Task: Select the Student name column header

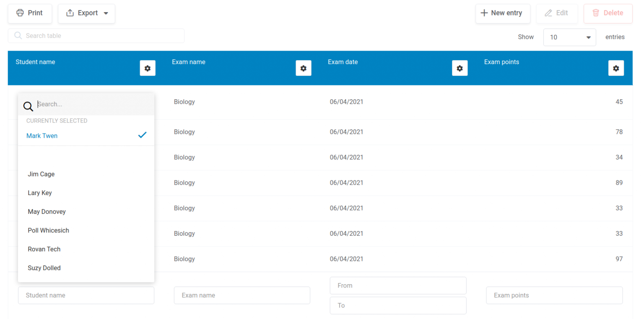Action: [x=35, y=62]
